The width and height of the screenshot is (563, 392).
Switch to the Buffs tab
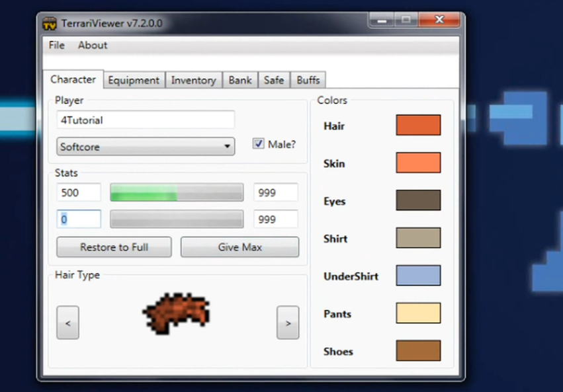pos(308,80)
